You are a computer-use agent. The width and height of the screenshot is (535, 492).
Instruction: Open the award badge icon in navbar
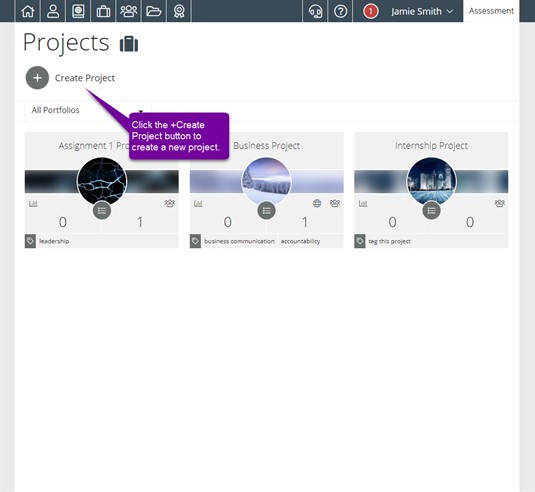pyautogui.click(x=179, y=11)
